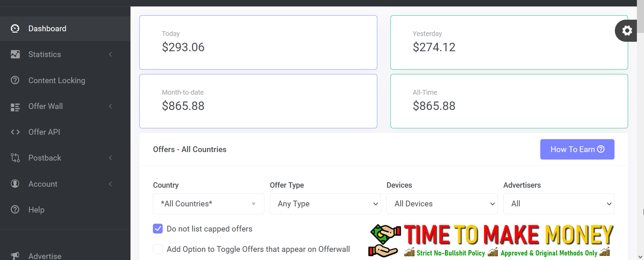Open the Help menu item
The height and width of the screenshot is (260, 644).
[x=36, y=210]
